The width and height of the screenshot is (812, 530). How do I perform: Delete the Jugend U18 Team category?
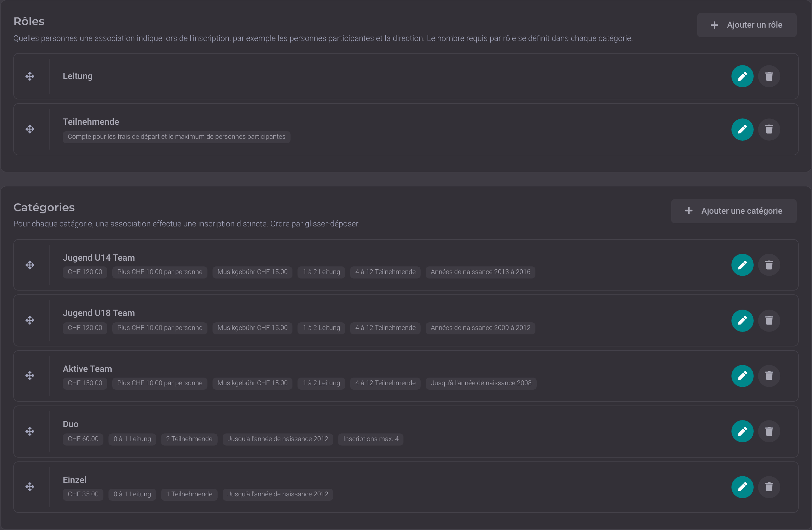[x=769, y=320]
